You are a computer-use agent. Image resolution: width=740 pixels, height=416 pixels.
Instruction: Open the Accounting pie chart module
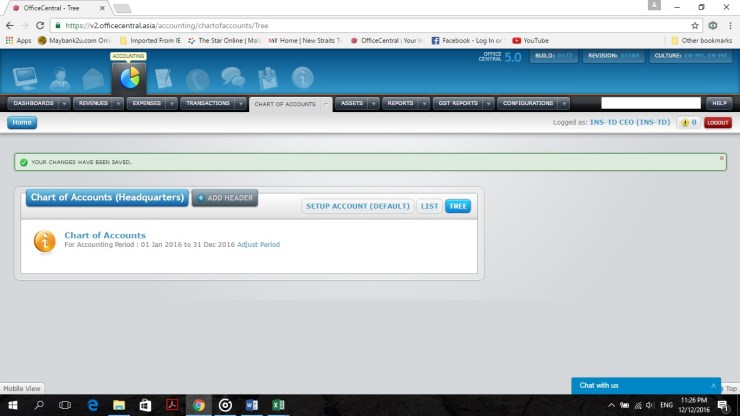[x=129, y=77]
